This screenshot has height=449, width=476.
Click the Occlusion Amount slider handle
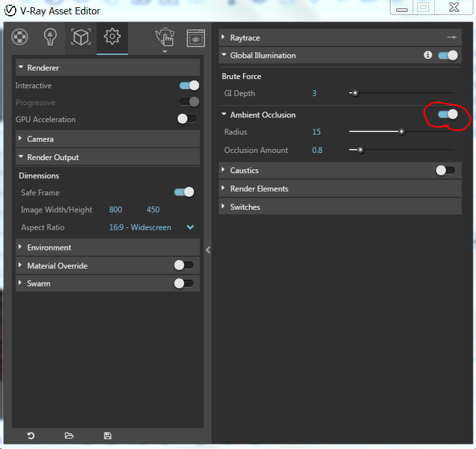pyautogui.click(x=360, y=150)
